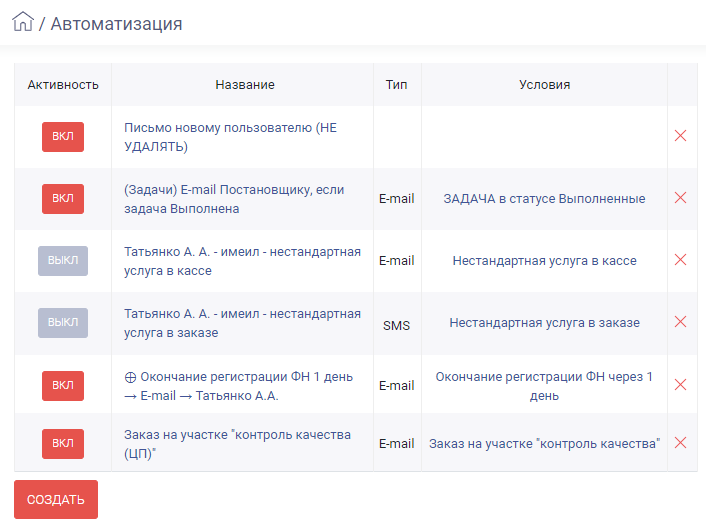706x525 pixels.
Task: Open 'Письмо новому пользователю (НЕ УДАЛЯТЬ)' rule
Action: [x=231, y=137]
